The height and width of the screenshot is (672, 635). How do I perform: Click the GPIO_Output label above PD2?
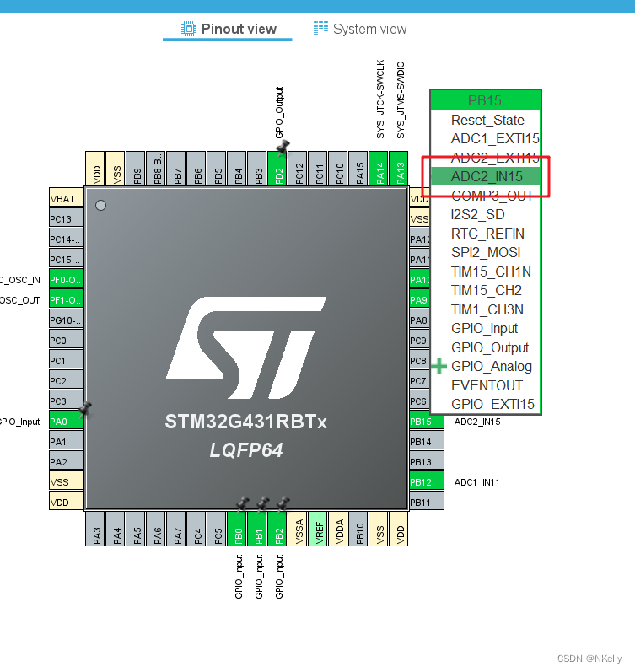point(279,113)
